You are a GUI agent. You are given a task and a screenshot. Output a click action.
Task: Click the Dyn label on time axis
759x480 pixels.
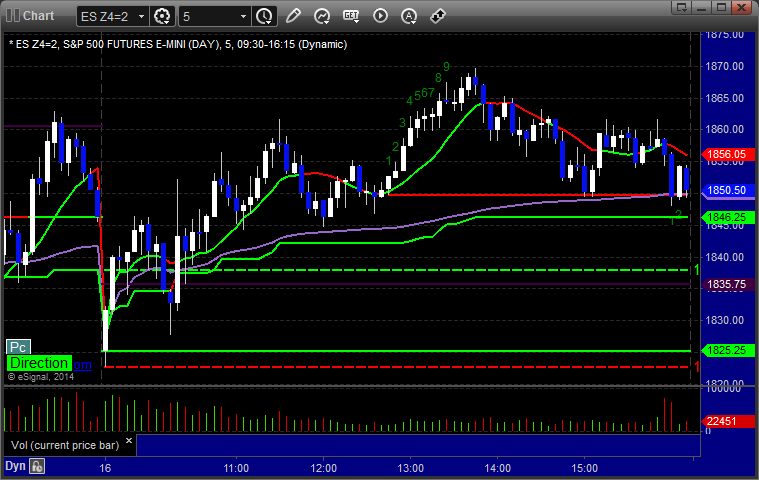15,466
